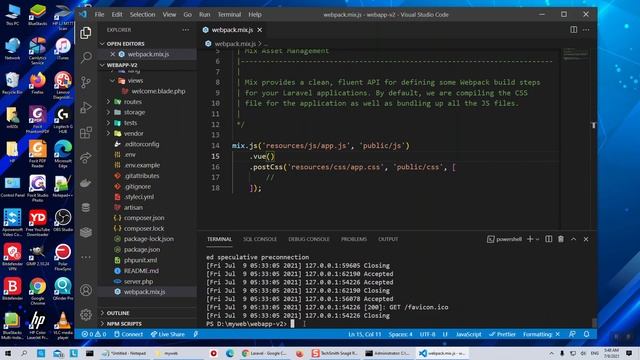Open the Run menu

(x=204, y=14)
